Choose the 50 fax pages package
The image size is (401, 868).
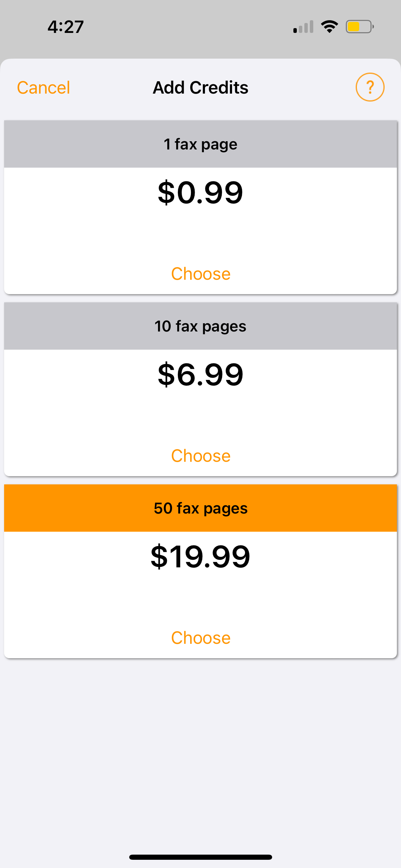coord(200,638)
